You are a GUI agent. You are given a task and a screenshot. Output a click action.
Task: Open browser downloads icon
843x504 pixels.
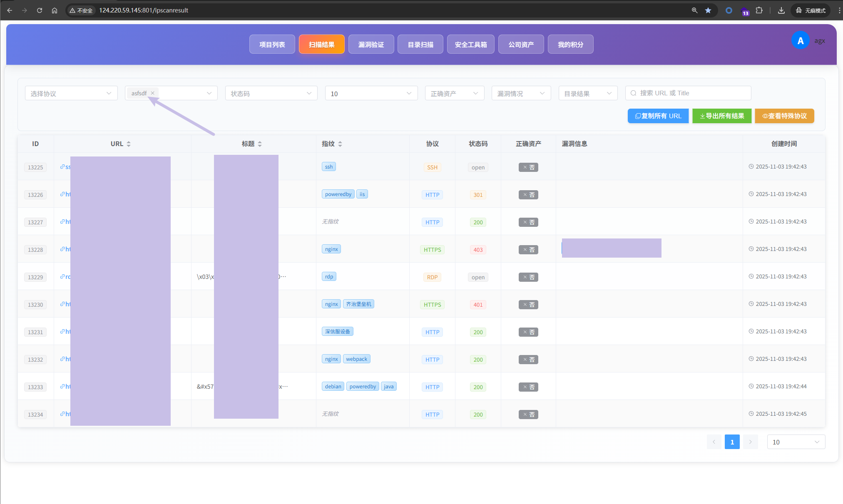[x=781, y=10]
